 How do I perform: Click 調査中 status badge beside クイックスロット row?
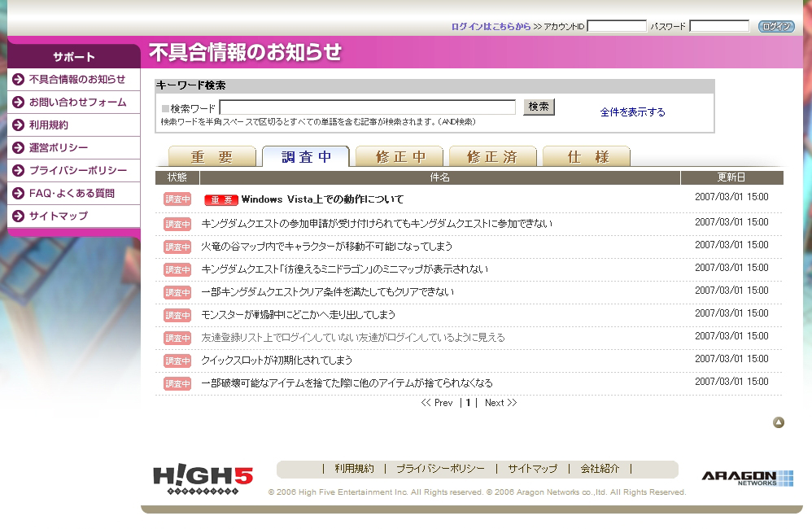[177, 361]
